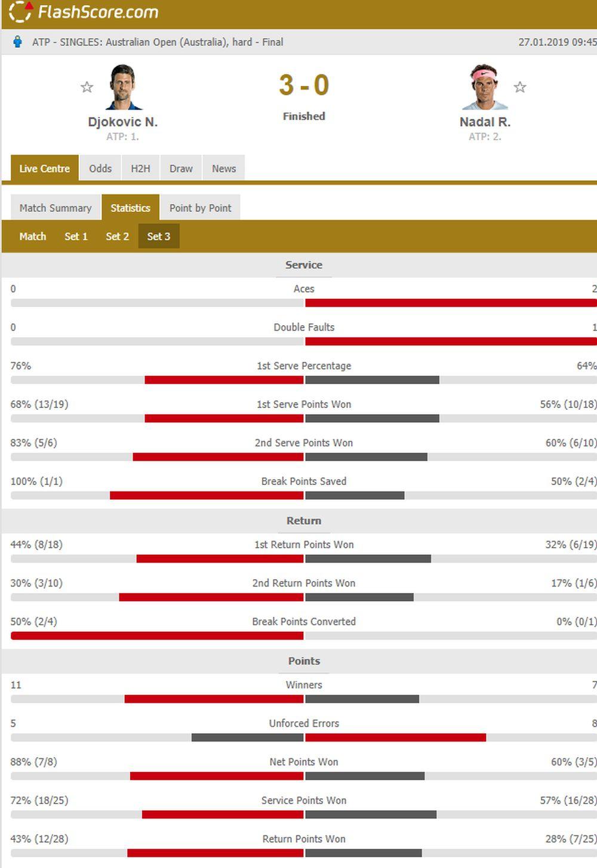Switch to the Live Centre tab
This screenshot has height=868, width=597.
(x=44, y=168)
